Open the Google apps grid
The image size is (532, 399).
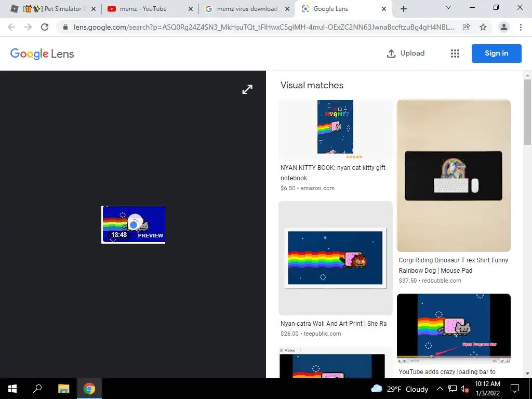click(455, 54)
